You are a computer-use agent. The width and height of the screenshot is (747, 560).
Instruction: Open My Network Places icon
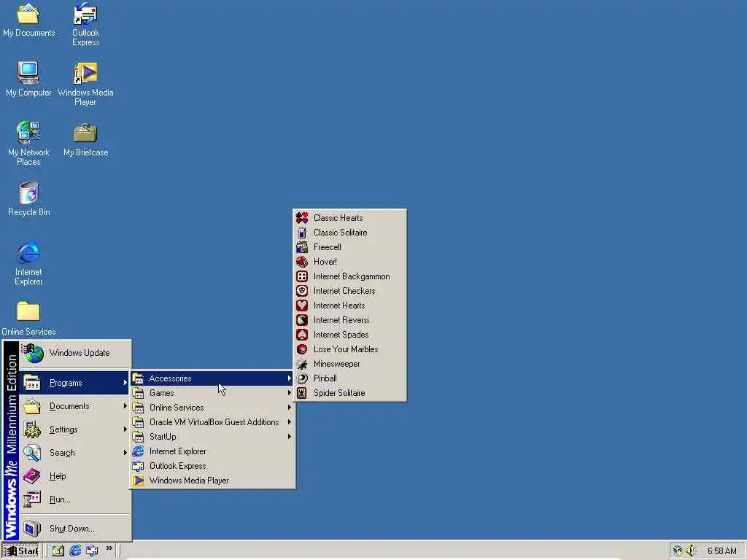[x=28, y=144]
